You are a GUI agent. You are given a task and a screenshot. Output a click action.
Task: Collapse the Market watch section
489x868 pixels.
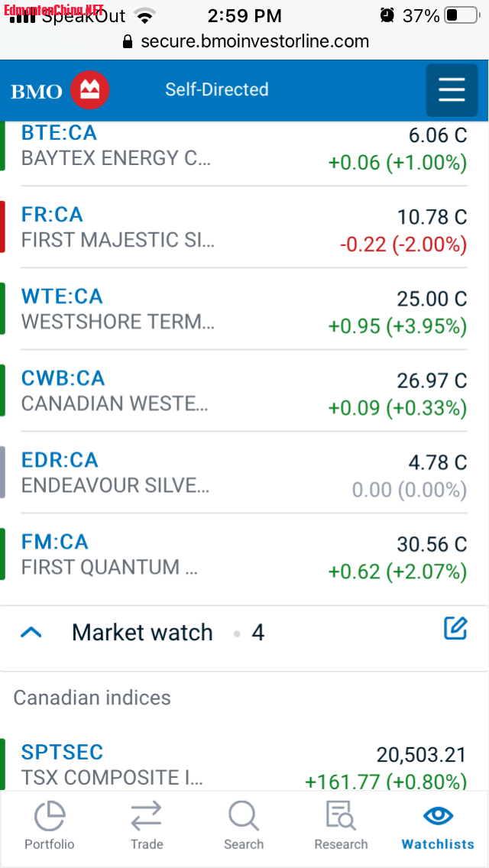pos(31,633)
